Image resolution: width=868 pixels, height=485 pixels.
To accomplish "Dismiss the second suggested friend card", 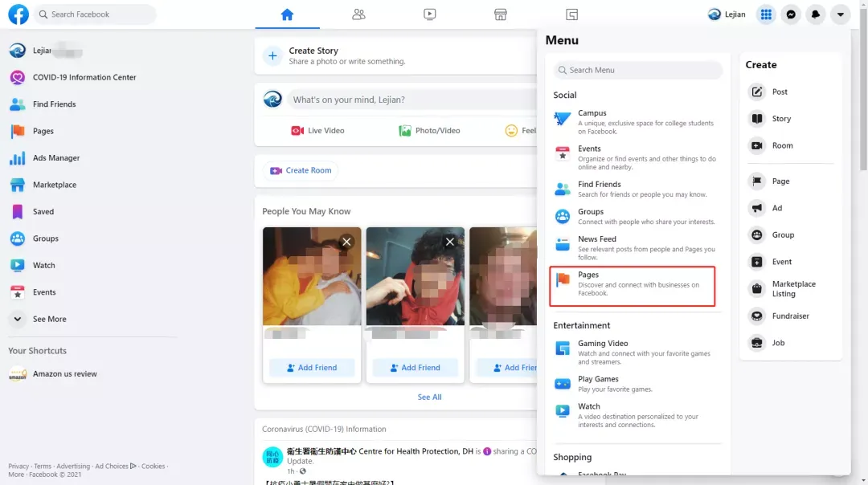I will [450, 242].
